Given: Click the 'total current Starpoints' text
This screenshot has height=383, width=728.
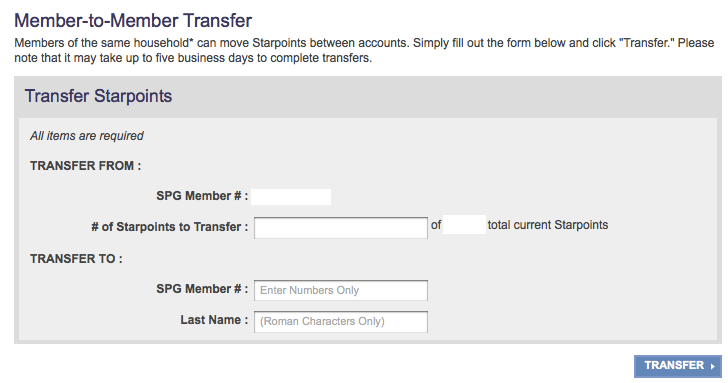Looking at the screenshot, I should [548, 225].
